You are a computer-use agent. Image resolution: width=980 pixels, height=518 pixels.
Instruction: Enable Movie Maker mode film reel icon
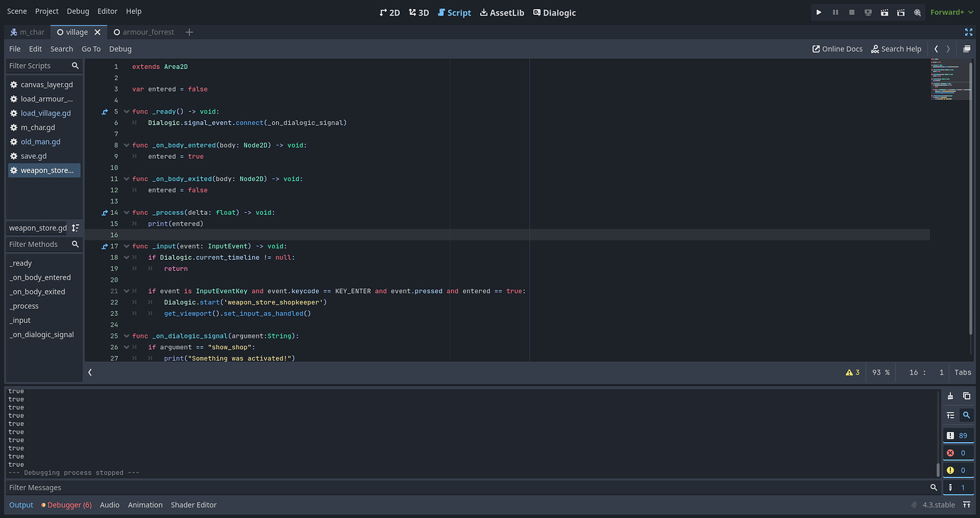(918, 12)
